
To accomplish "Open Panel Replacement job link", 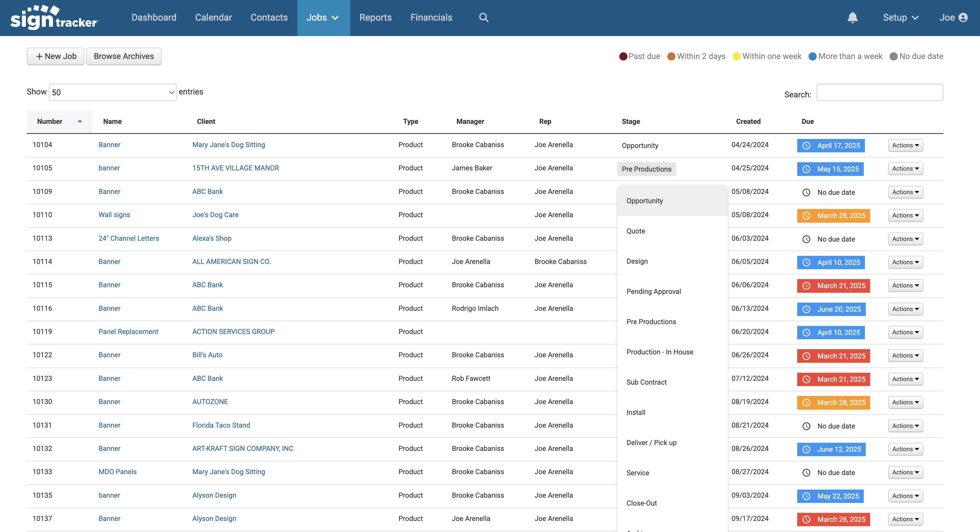I will click(128, 331).
